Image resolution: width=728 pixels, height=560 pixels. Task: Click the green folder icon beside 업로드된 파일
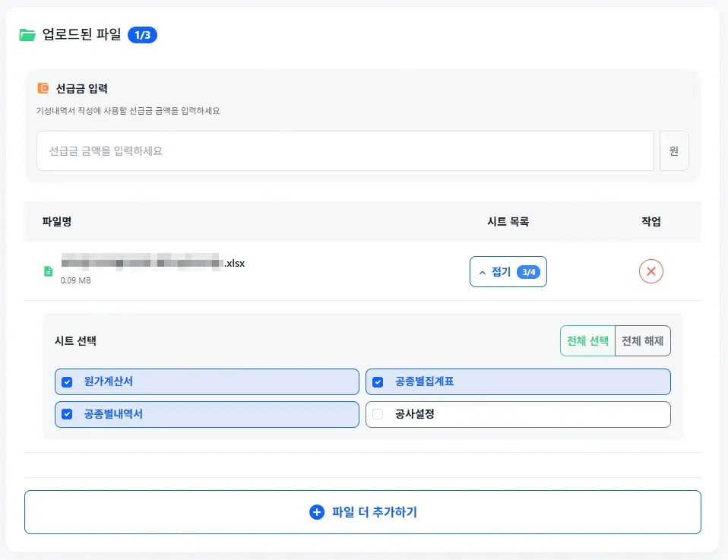pos(28,35)
